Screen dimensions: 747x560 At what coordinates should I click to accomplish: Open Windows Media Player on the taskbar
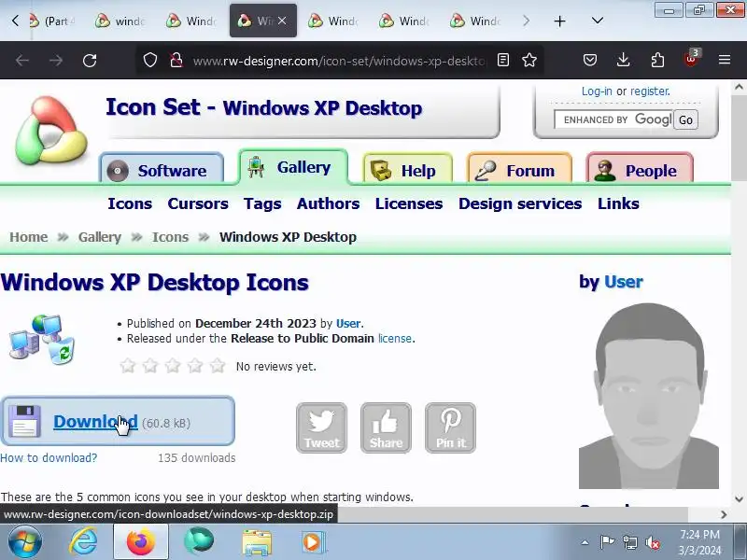click(313, 542)
